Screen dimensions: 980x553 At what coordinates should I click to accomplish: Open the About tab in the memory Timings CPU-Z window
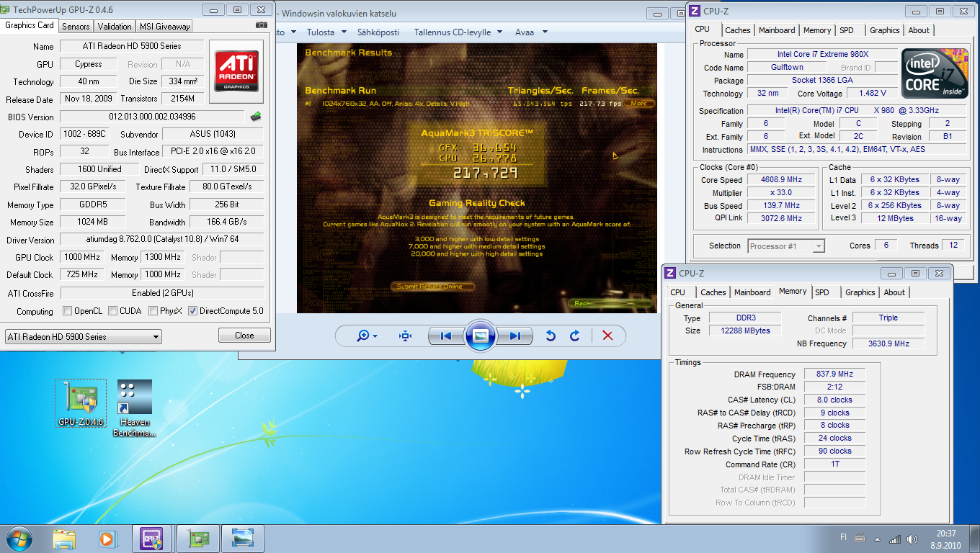click(894, 292)
